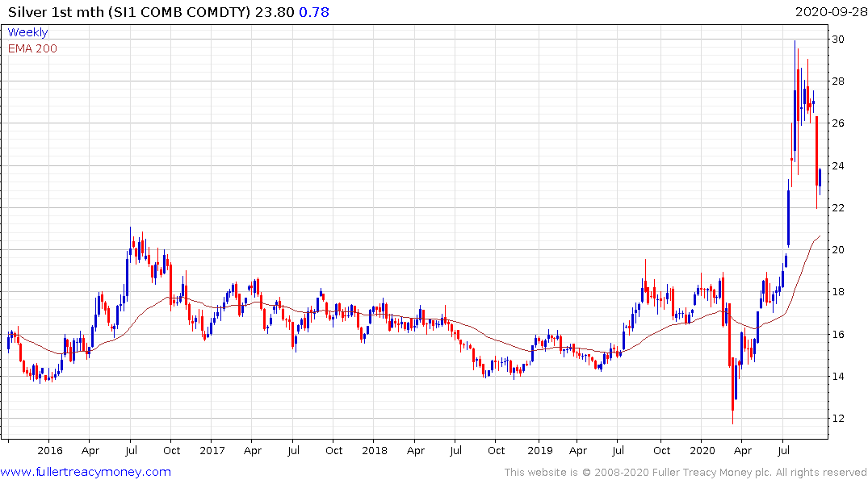Viewport: 868px width, 484px height.
Task: Click the EMA 200 legend label
Action: pos(32,48)
